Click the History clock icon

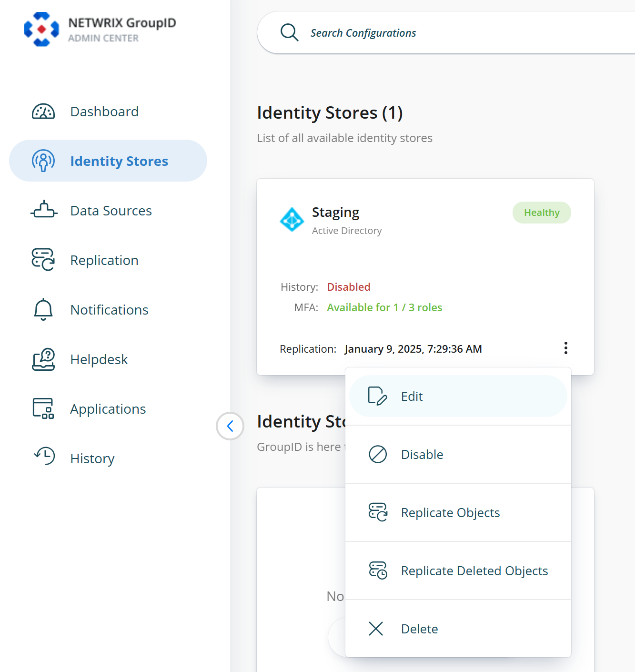[45, 456]
